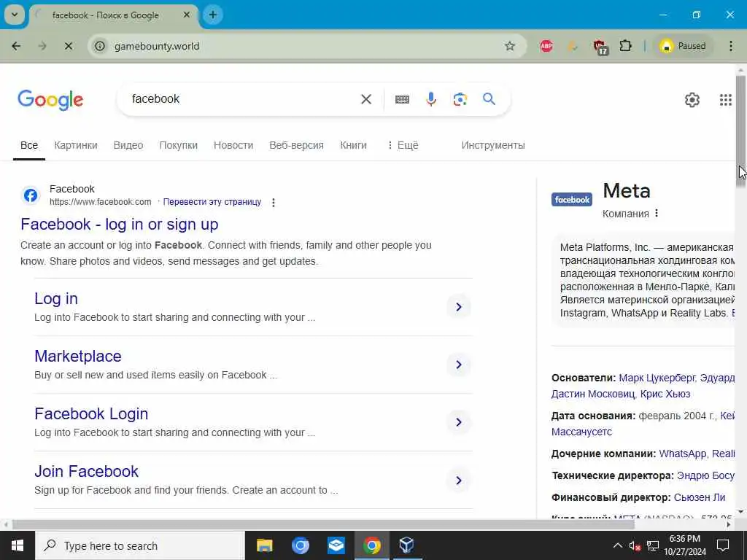This screenshot has height=560, width=747.
Task: Click the facebook logo in Meta panel
Action: [572, 200]
